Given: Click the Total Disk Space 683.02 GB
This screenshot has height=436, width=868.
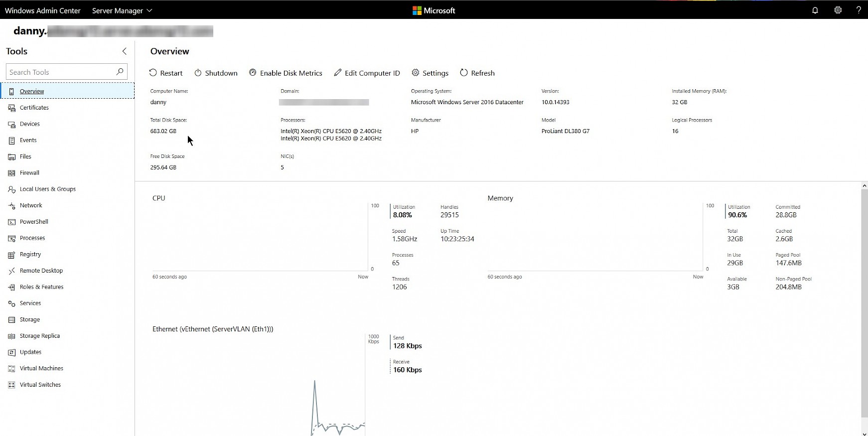Looking at the screenshot, I should [163, 131].
